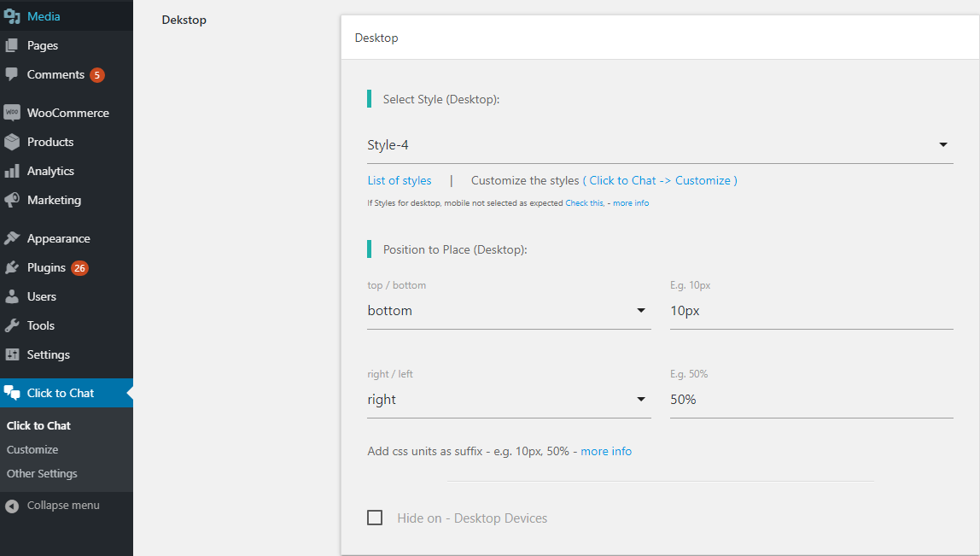Screen dimensions: 980x556
Task: Open the right / left position dropdown
Action: coord(509,400)
